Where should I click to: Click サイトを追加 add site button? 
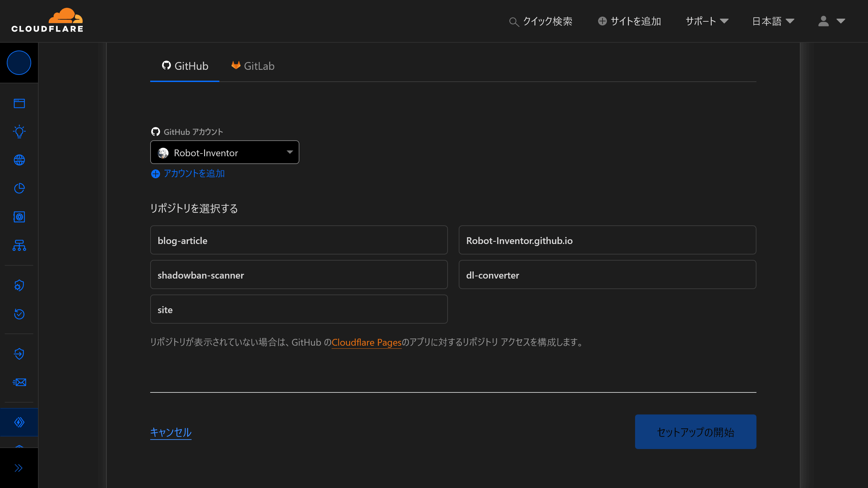630,21
